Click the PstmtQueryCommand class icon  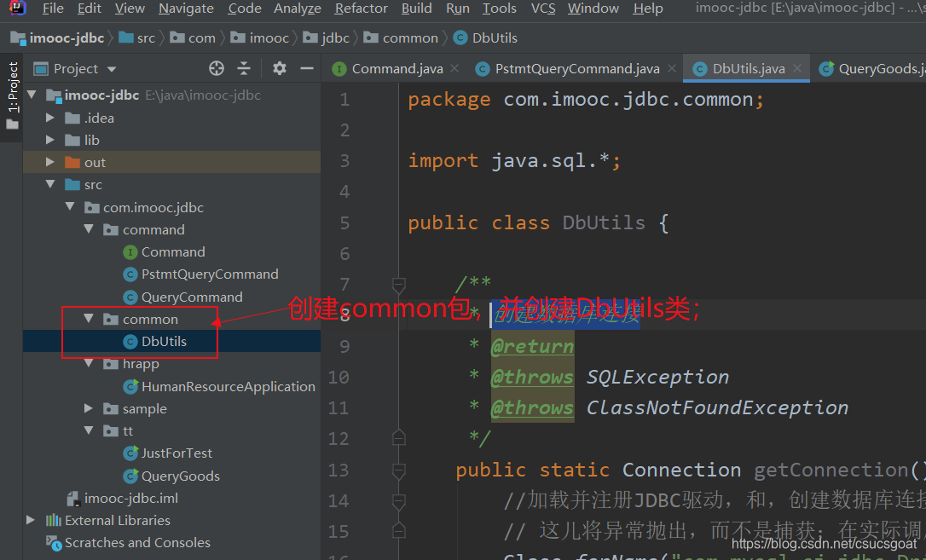pyautogui.click(x=130, y=275)
